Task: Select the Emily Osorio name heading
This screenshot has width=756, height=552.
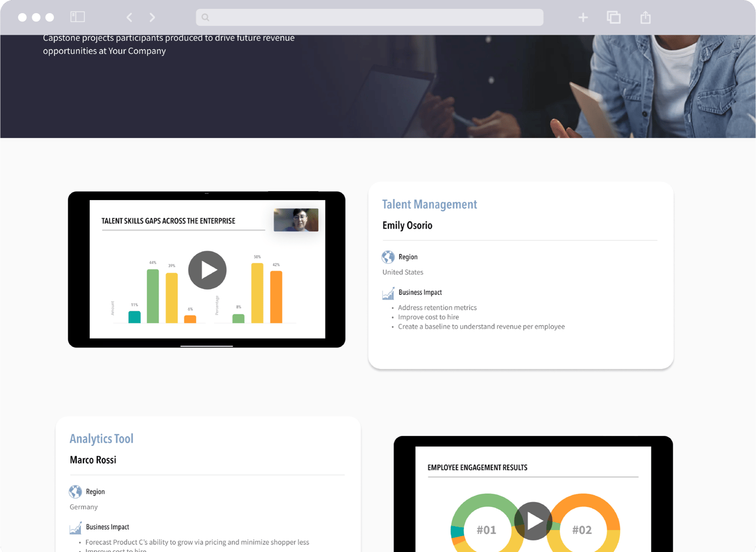Action: pyautogui.click(x=407, y=225)
